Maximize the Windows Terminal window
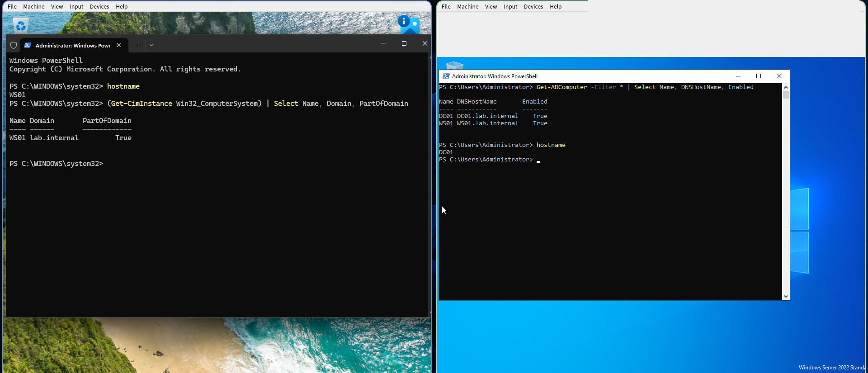Image resolution: width=868 pixels, height=373 pixels. click(x=404, y=43)
